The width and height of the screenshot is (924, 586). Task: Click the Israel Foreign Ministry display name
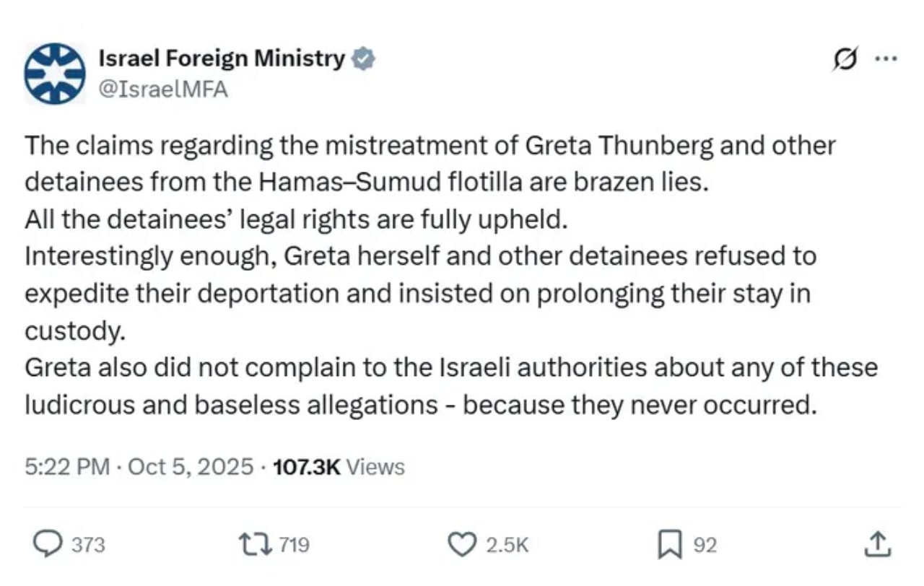222,59
